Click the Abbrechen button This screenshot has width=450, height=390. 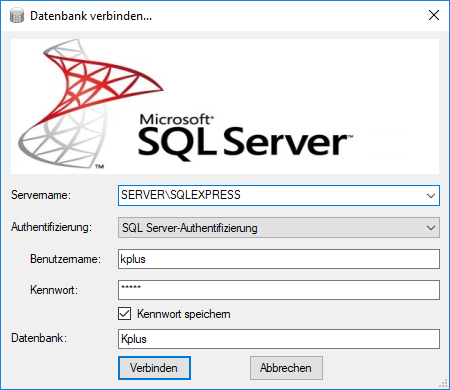pos(286,368)
